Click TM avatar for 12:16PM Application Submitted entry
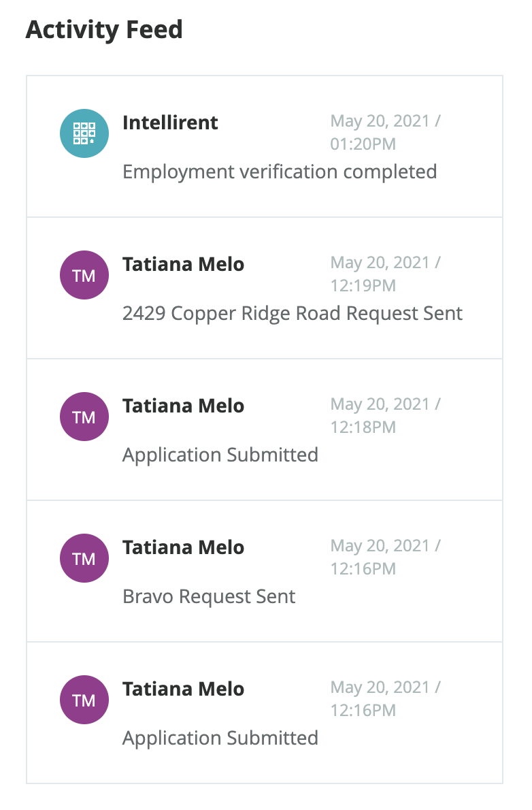The width and height of the screenshot is (532, 810). click(x=84, y=700)
